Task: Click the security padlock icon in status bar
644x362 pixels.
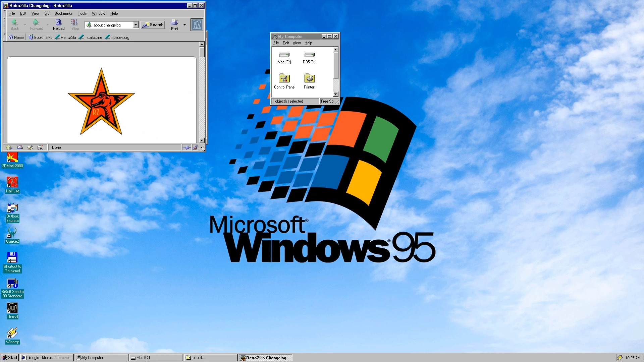Action: 195,147
